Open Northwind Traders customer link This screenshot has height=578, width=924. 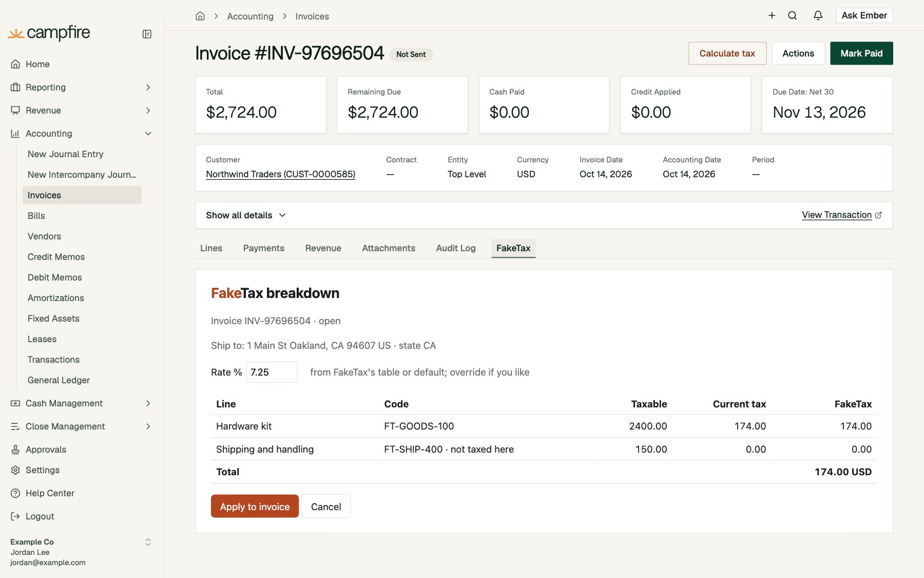point(281,174)
